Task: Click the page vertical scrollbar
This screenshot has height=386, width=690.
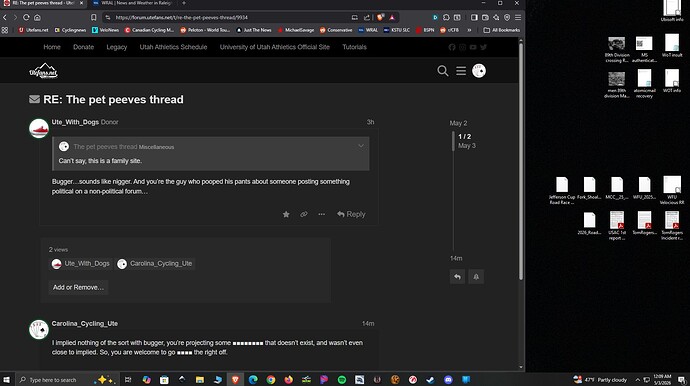Action: 521,161
